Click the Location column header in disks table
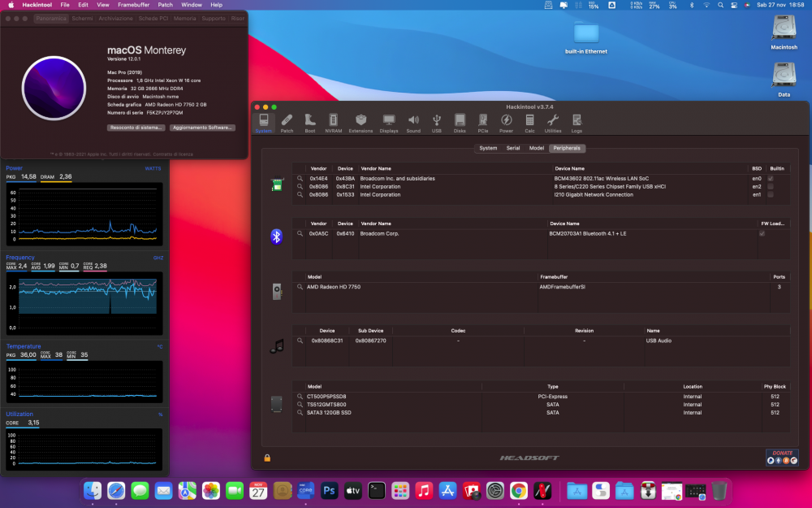This screenshot has height=508, width=812. pos(693,387)
